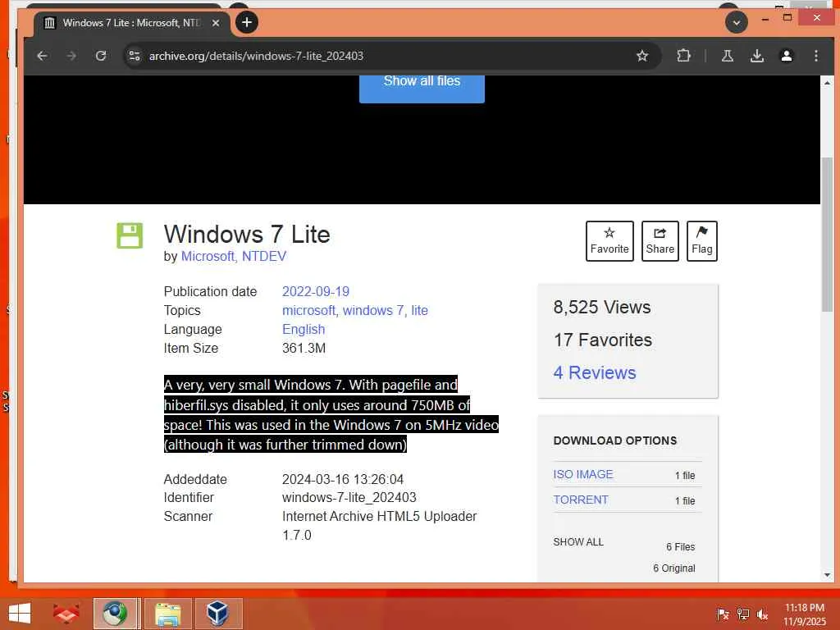Click the browser forward arrow

[x=71, y=56]
